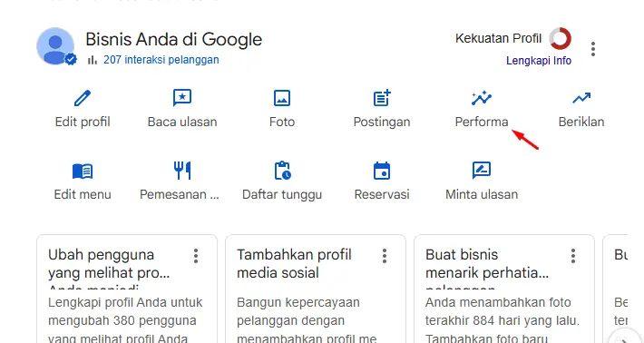The width and height of the screenshot is (644, 343).
Task: Click the Reservasi label
Action: (382, 194)
